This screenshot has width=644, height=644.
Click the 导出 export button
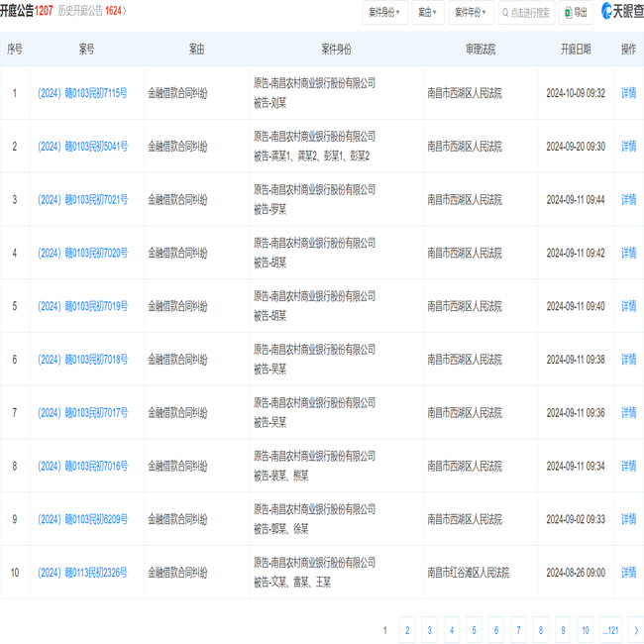(x=576, y=13)
